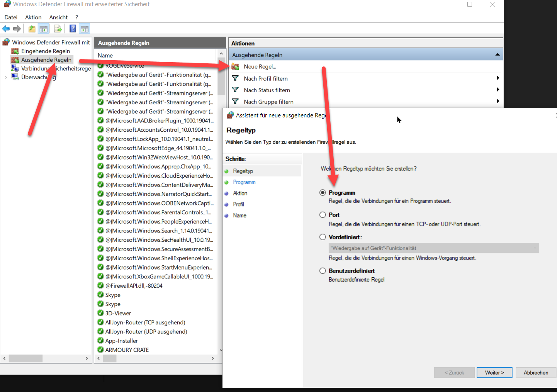Viewport: 557px width, 392px height.
Task: Expand the Nach Gruppe filtern submenu arrow
Action: tap(498, 101)
